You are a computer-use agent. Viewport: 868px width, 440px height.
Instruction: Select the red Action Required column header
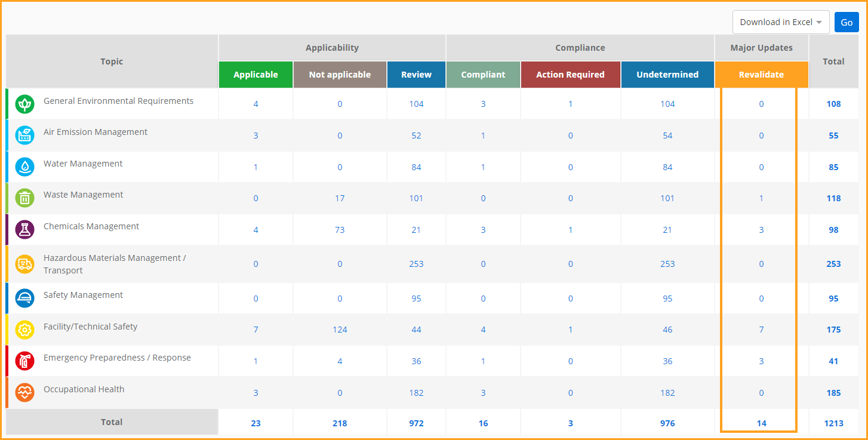tap(570, 75)
